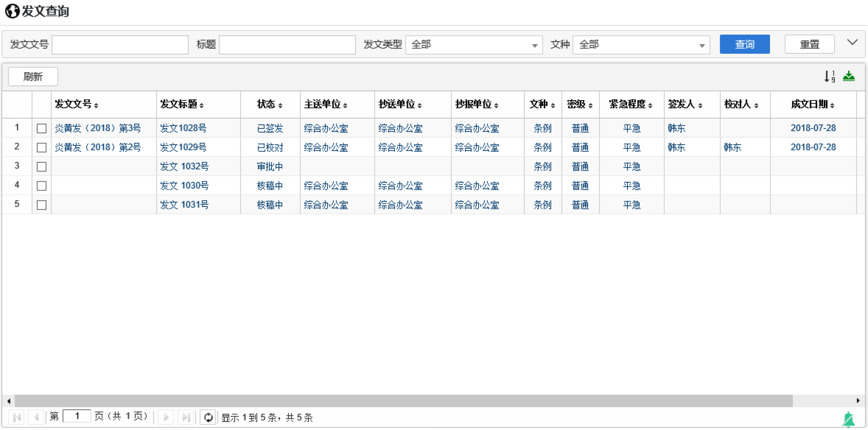Screen dimensions: 868x430
Task: Open the 文种 dropdown
Action: (641, 45)
